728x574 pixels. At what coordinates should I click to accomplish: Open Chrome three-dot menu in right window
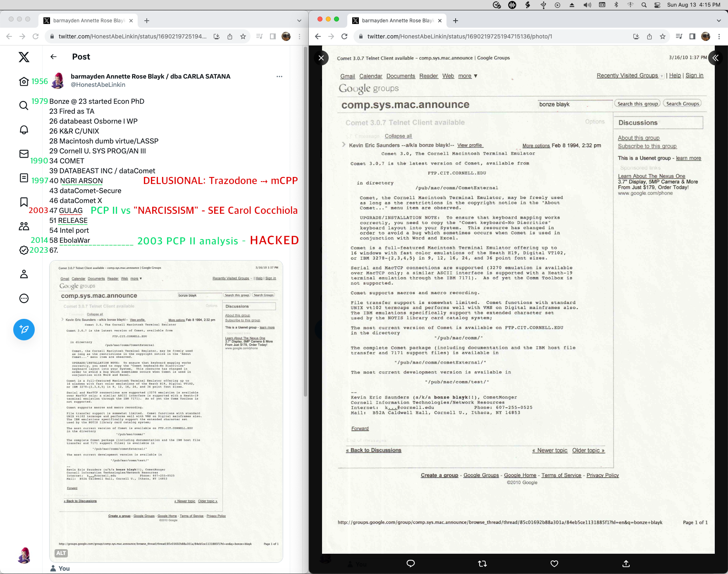point(719,36)
